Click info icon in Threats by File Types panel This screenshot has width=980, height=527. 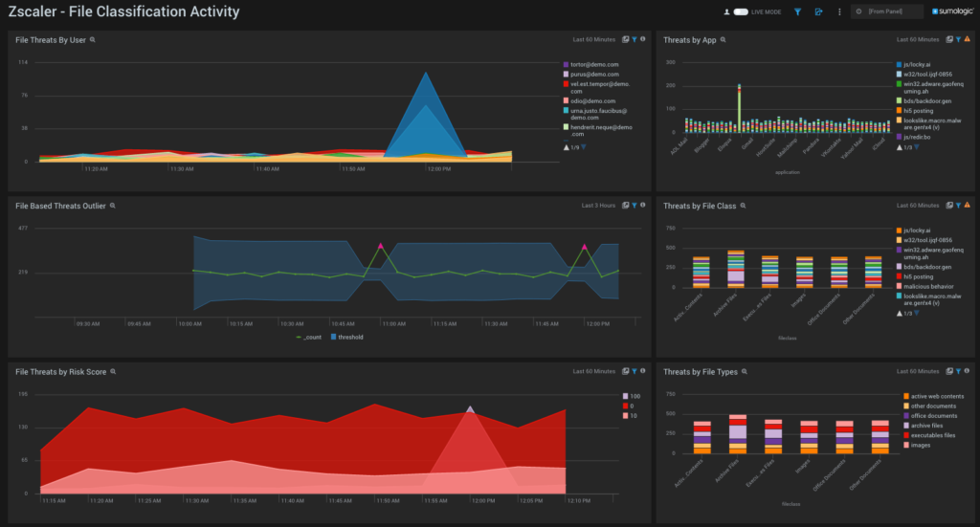click(x=967, y=371)
